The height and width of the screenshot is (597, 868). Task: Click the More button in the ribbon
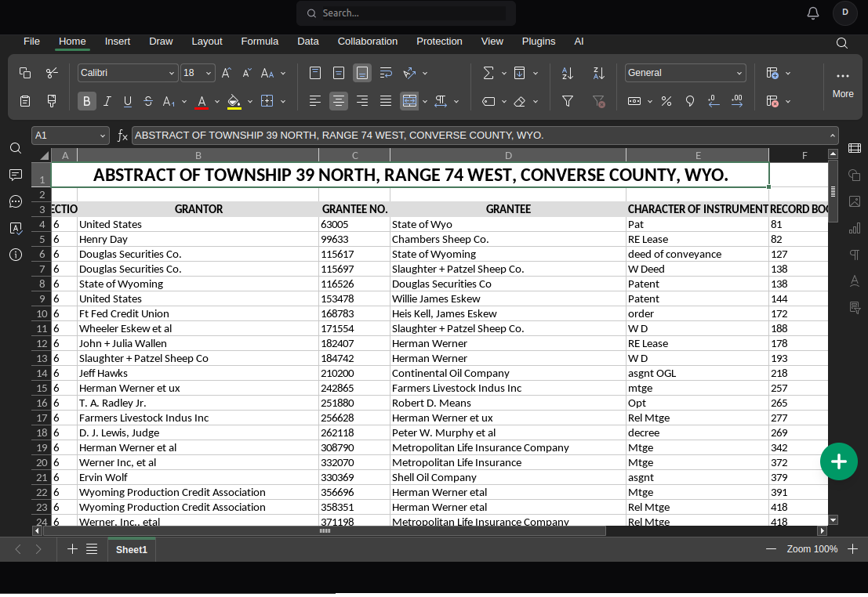(x=843, y=83)
